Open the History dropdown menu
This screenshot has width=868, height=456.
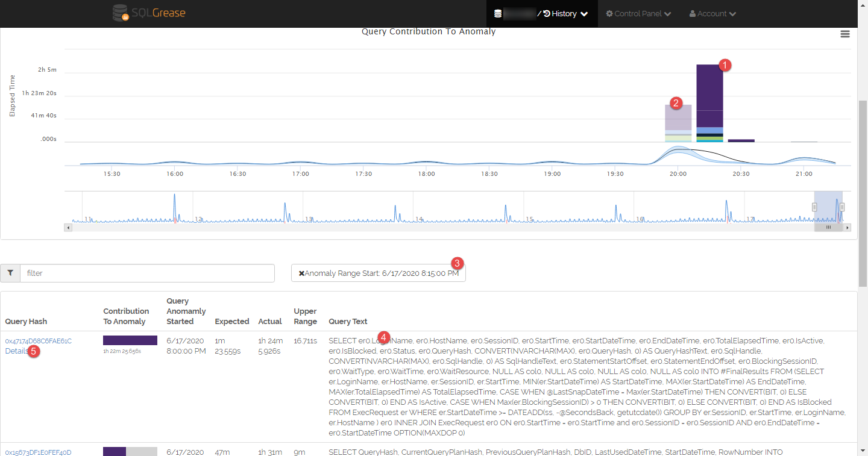(x=565, y=13)
